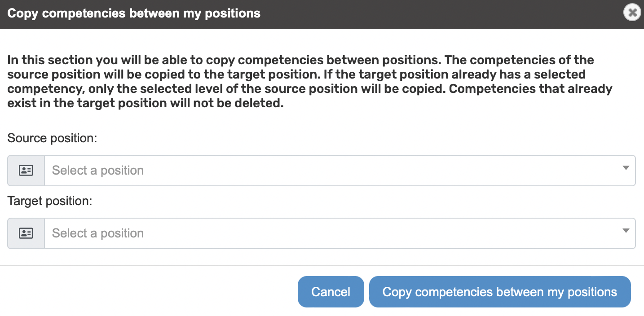Focus the Source position placeholder text

98,171
